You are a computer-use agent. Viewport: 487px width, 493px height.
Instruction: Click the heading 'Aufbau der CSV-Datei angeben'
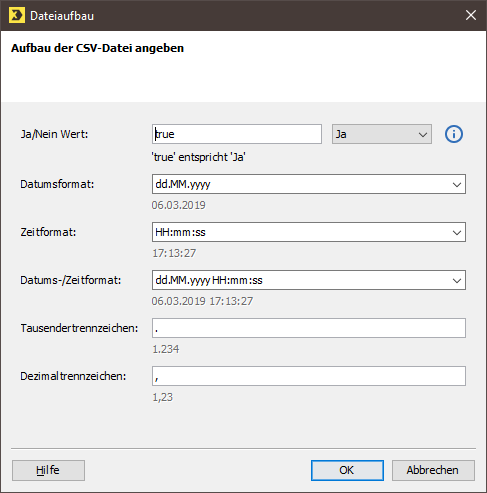pyautogui.click(x=97, y=48)
